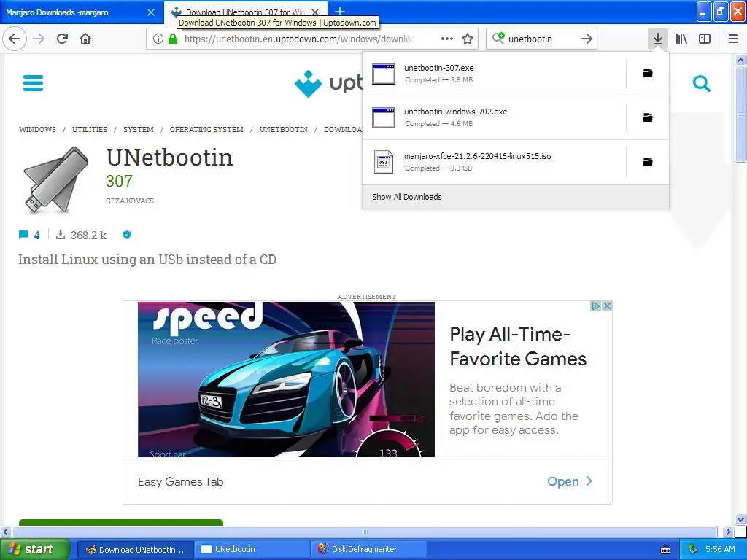
Task: Select Download UNetbootin taskbar button
Action: [x=135, y=549]
